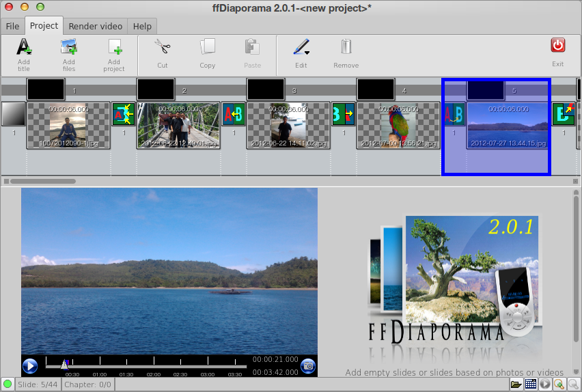Click black background thumbnail of slide 1
582x392 pixels.
coord(46,89)
